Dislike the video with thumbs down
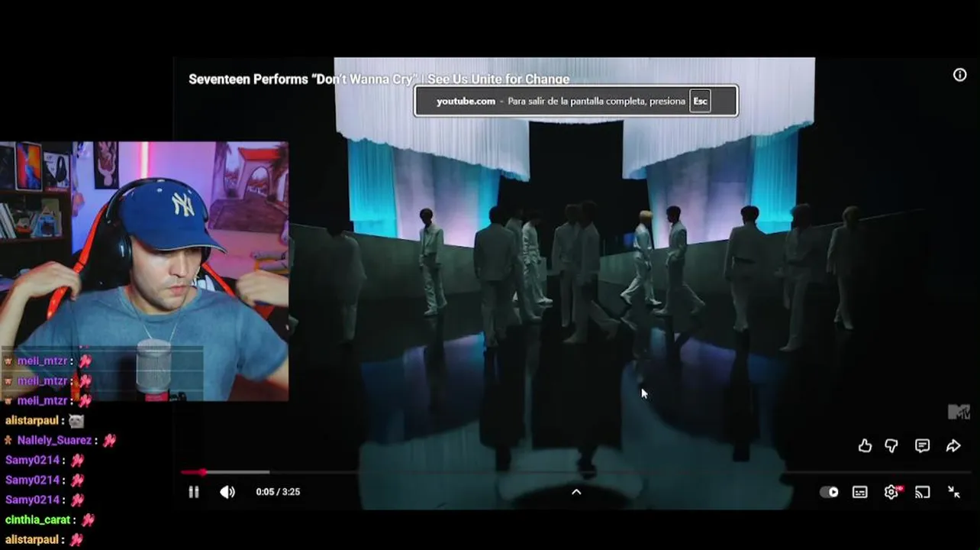Viewport: 980px width, 550px height. [x=891, y=445]
